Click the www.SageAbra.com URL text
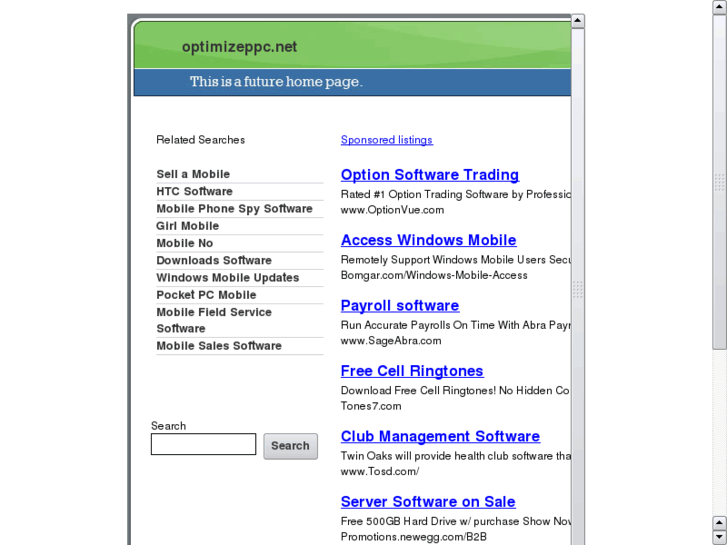 (x=391, y=340)
